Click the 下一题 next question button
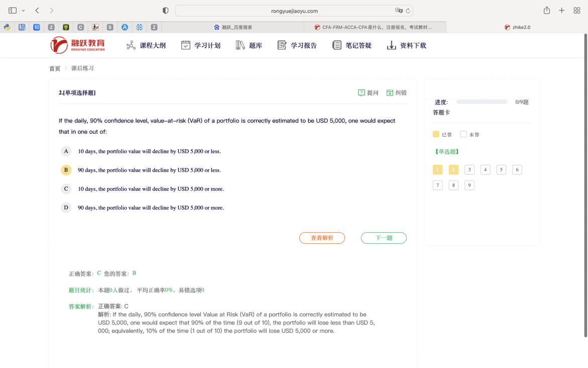588x368 pixels. coord(384,238)
